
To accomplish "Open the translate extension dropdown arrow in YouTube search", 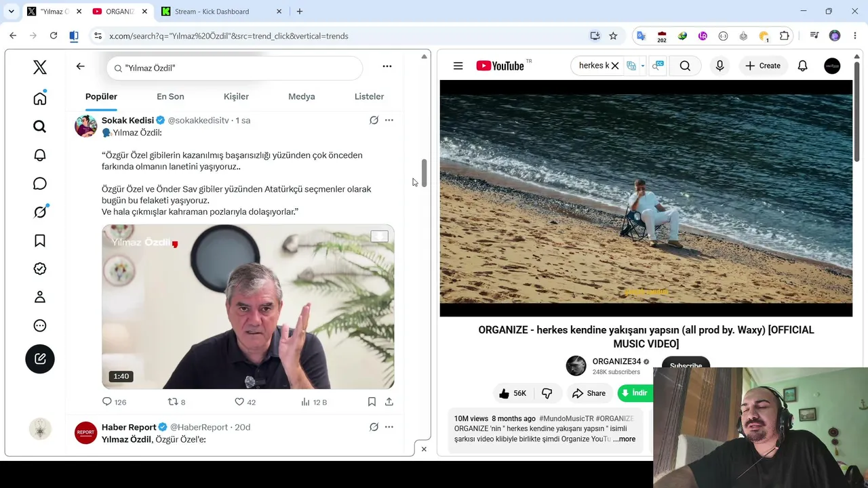I will [642, 66].
